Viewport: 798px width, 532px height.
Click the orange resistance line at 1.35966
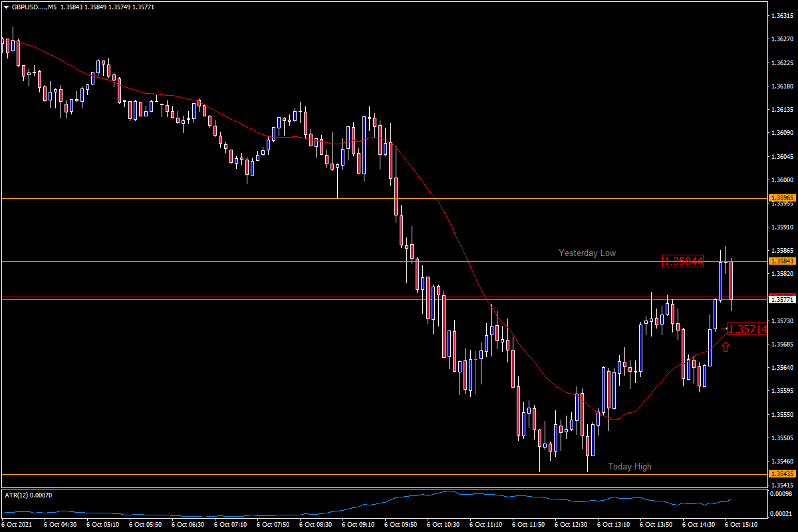coord(399,198)
